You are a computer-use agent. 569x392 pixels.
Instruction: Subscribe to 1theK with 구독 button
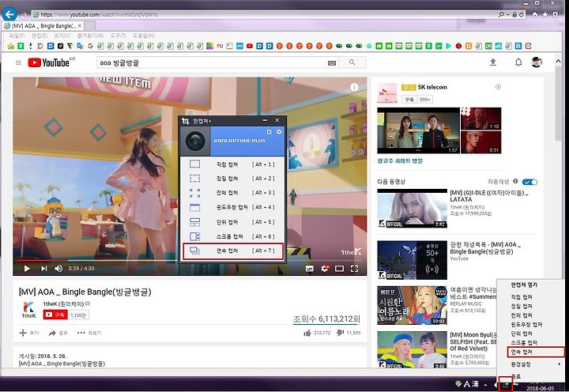[55, 315]
